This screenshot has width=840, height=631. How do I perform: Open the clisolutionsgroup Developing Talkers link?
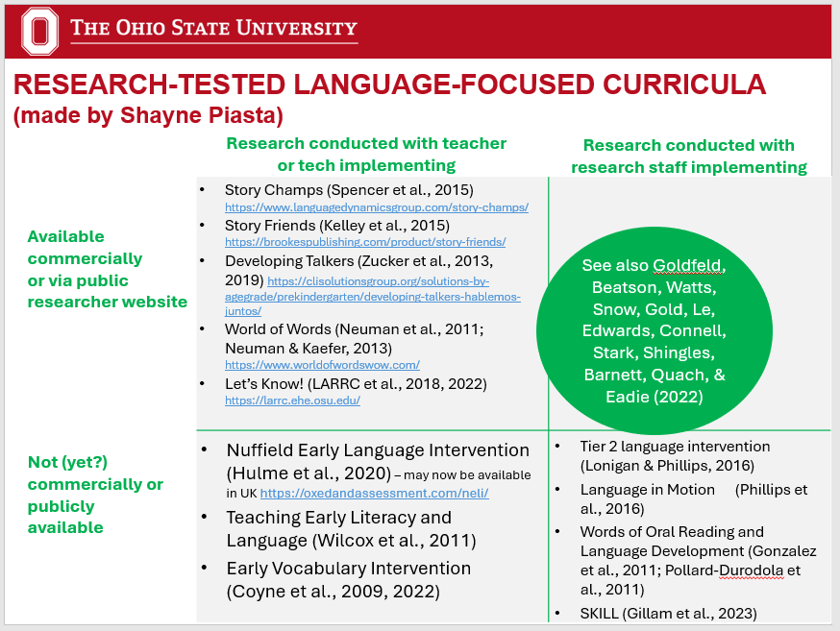[372, 296]
